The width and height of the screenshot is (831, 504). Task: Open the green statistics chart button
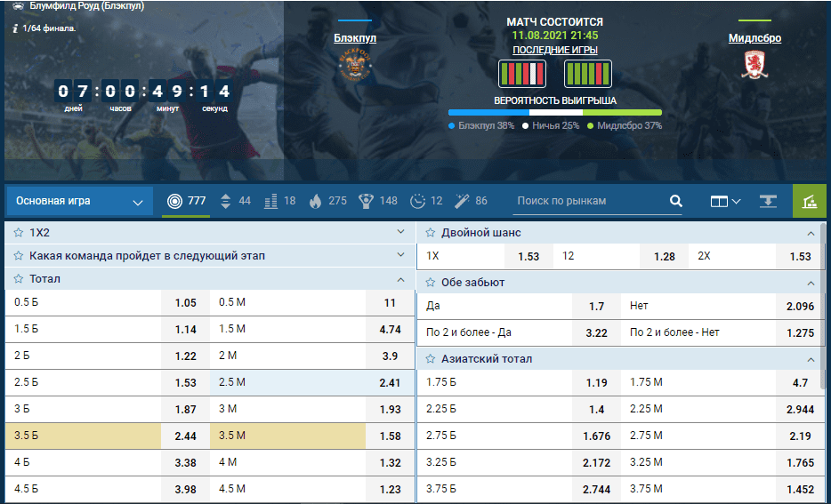(x=810, y=201)
